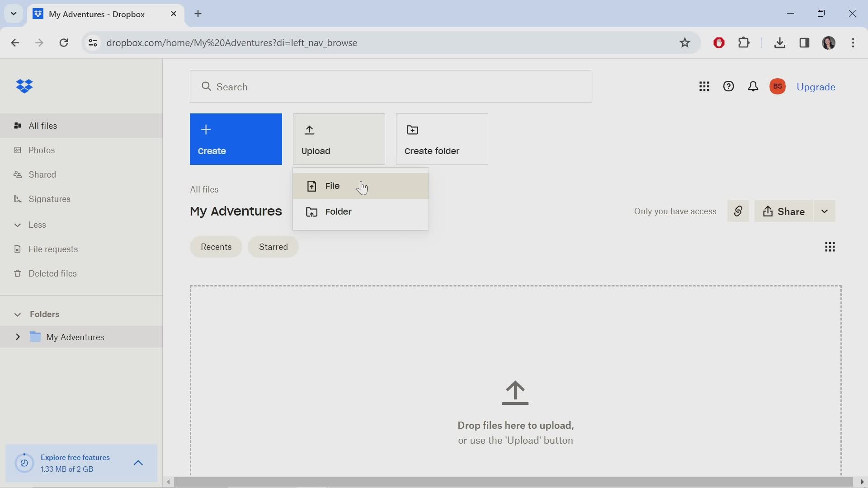
Task: Select the Folder option from Upload menu
Action: click(x=339, y=211)
